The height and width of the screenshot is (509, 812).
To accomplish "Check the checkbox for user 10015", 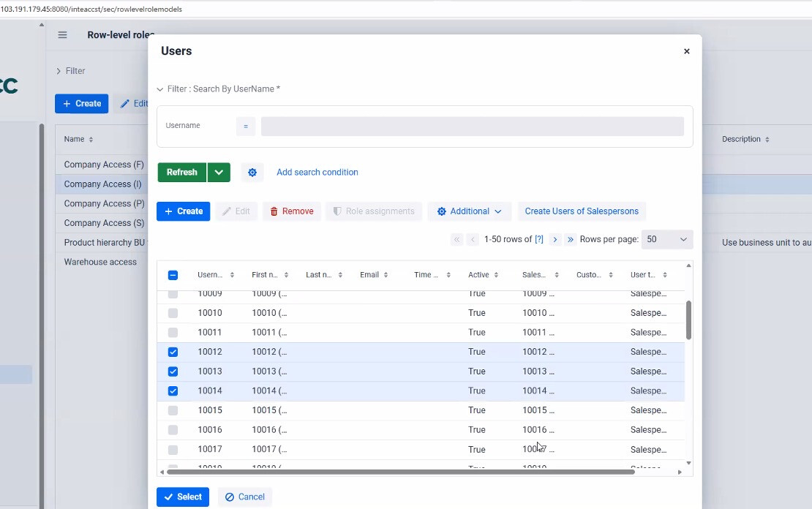I will tap(173, 410).
